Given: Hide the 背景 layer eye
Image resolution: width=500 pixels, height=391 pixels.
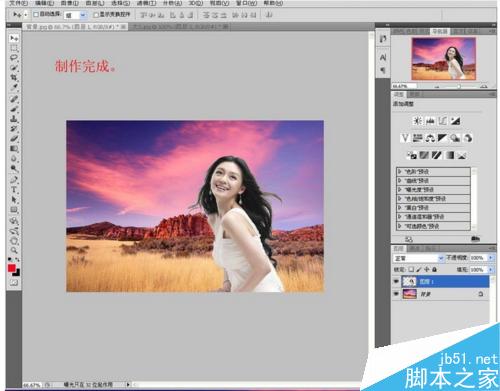Looking at the screenshot, I should 396,294.
